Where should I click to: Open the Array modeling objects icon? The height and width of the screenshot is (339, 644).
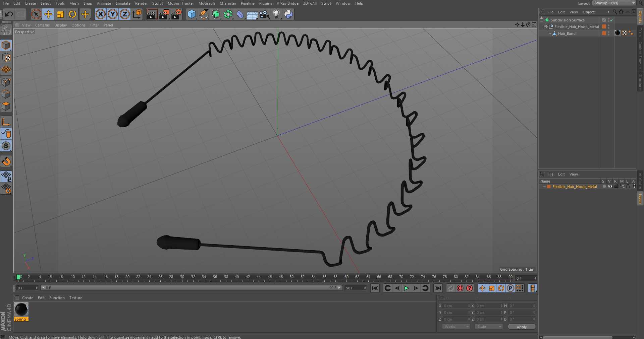pyautogui.click(x=228, y=14)
